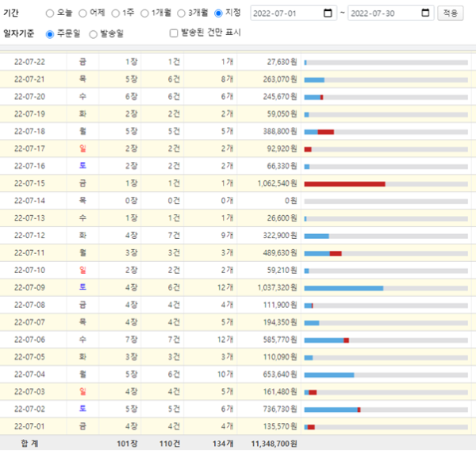Click the sales bar for 22-07-06
The width and height of the screenshot is (476, 454).
386,340
